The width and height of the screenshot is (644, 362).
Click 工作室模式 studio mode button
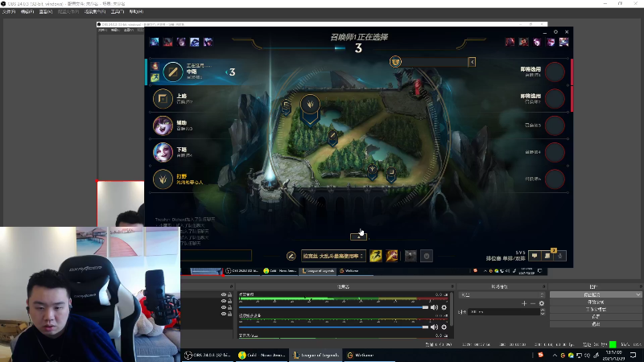[596, 310]
